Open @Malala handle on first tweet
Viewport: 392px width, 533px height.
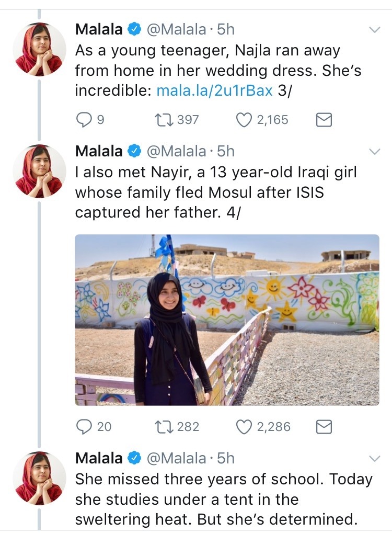[177, 30]
